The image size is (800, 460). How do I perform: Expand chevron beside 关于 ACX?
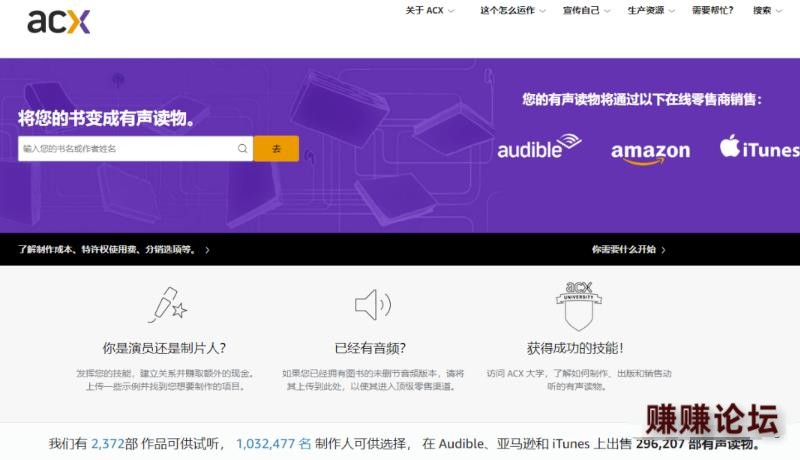[x=451, y=11]
